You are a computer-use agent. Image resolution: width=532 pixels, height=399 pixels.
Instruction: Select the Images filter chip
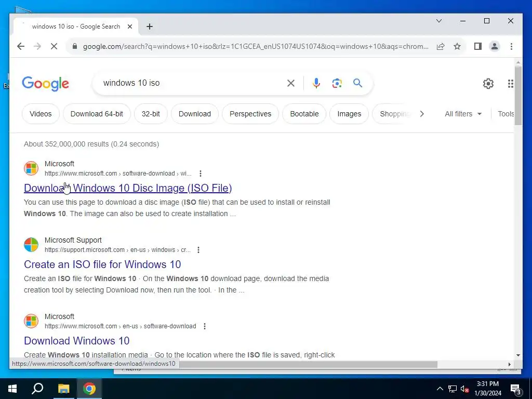pos(349,114)
